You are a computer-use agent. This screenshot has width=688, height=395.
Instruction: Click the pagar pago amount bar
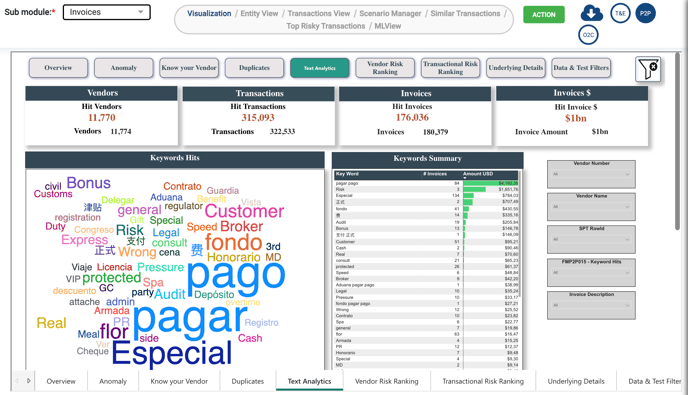click(x=491, y=183)
